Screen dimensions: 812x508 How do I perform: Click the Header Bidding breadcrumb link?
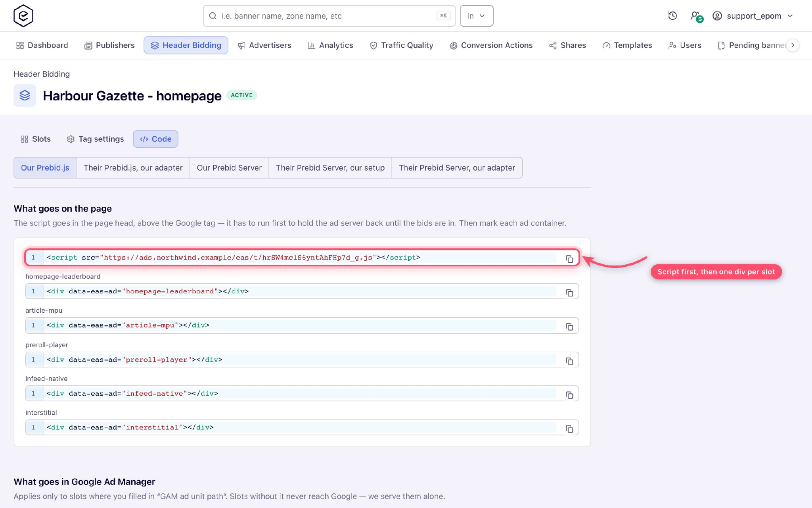coord(42,74)
